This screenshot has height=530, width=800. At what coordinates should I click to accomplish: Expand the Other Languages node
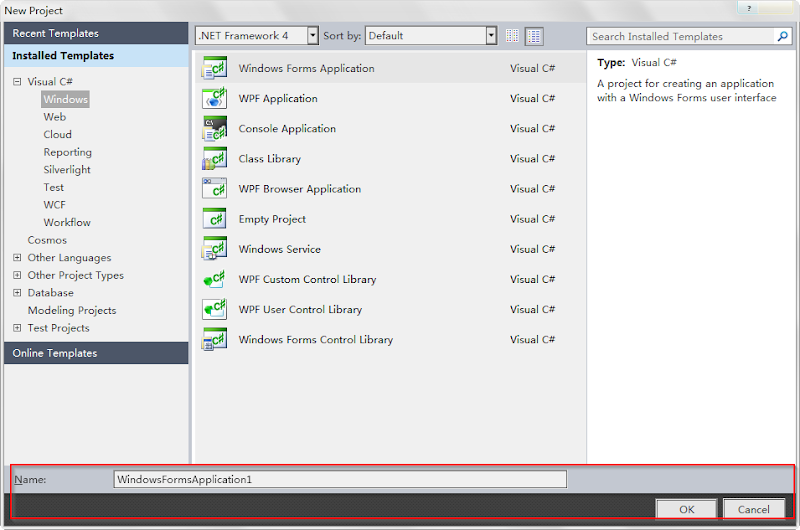coord(17,258)
